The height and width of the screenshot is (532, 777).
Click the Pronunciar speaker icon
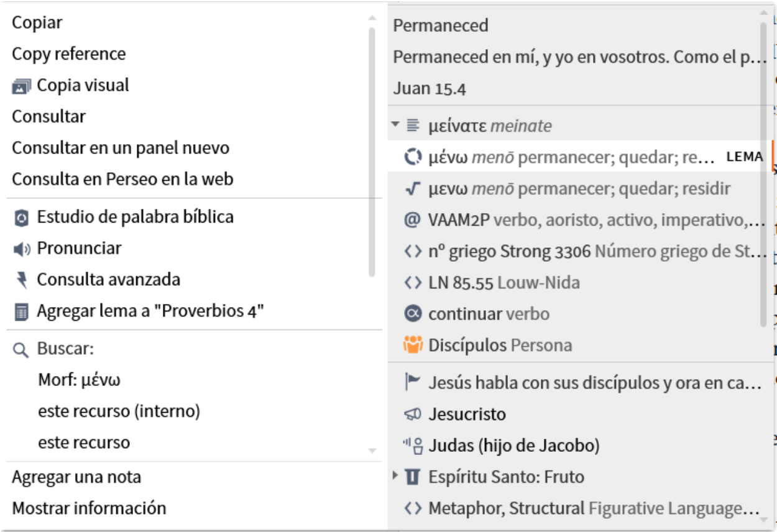[x=21, y=249]
